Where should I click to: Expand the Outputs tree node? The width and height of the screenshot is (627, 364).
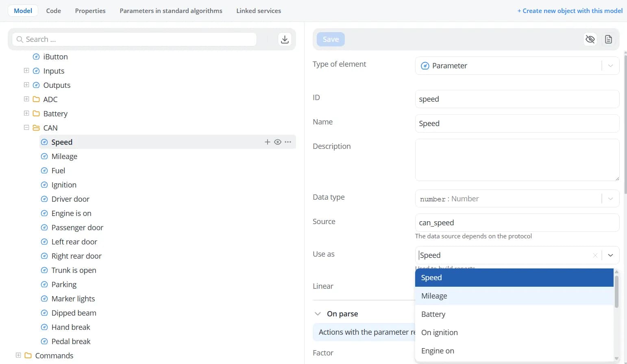(x=26, y=85)
